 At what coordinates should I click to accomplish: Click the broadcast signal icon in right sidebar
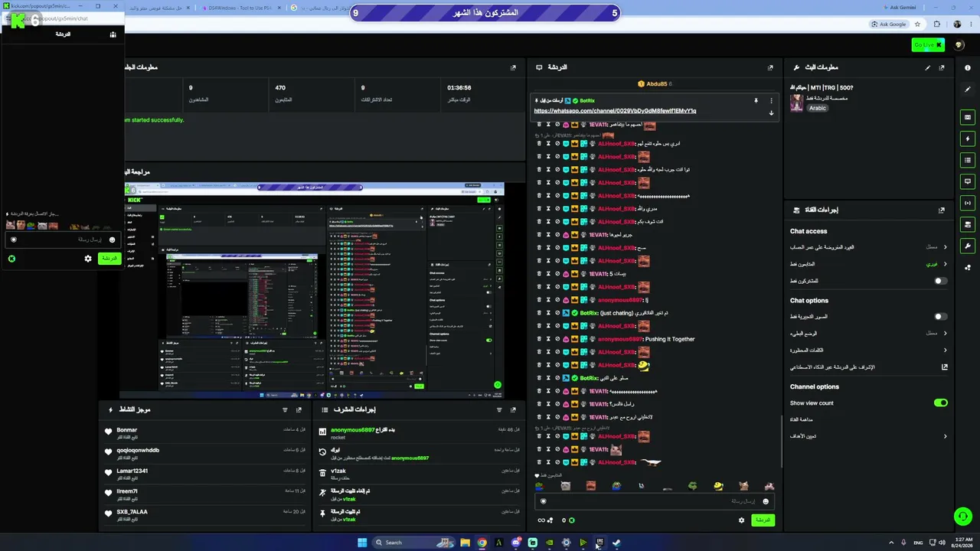pos(968,203)
